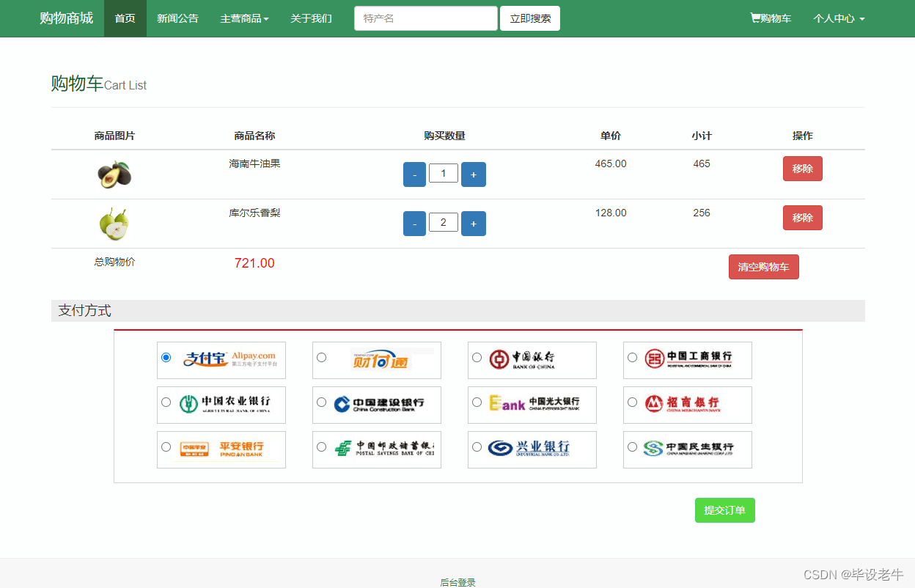The height and width of the screenshot is (588, 915).
Task: Click the 立即搜索 search button
Action: point(530,18)
